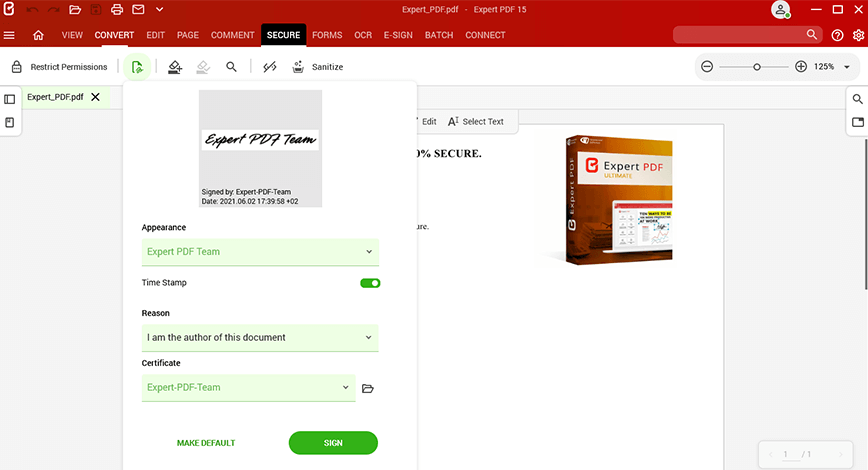
Task: Select the digital signature tool icon
Action: click(x=137, y=68)
